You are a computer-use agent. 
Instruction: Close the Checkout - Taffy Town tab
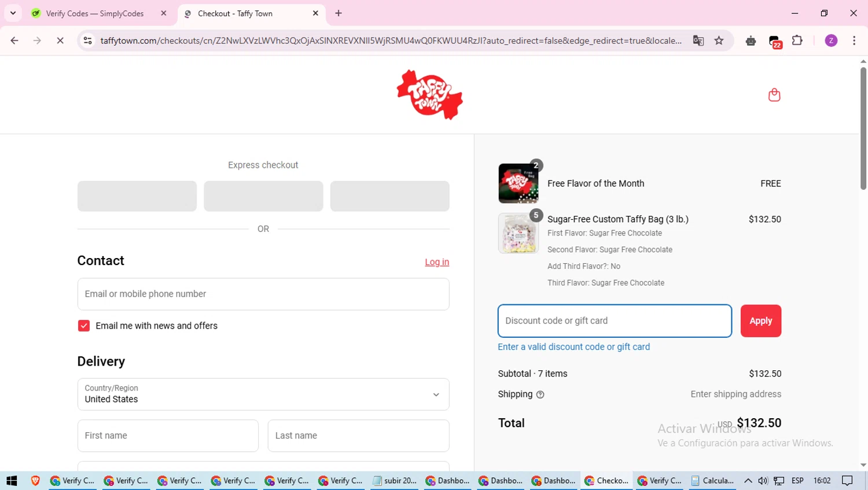[x=315, y=13]
